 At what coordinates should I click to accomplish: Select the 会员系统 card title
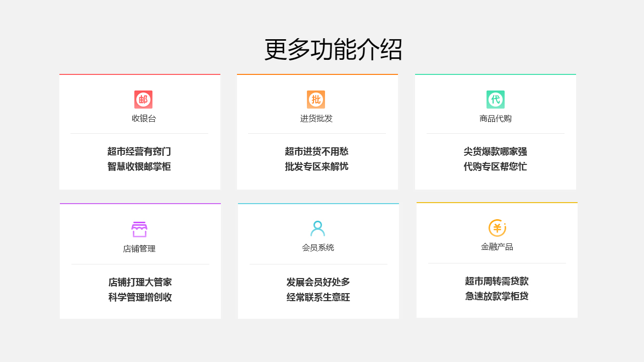[317, 247]
